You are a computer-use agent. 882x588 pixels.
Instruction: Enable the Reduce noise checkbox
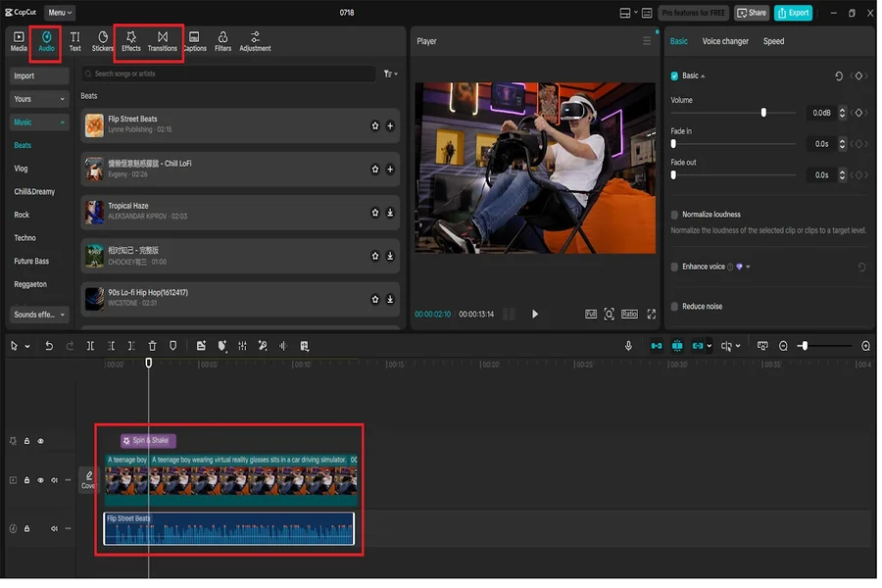[674, 307]
